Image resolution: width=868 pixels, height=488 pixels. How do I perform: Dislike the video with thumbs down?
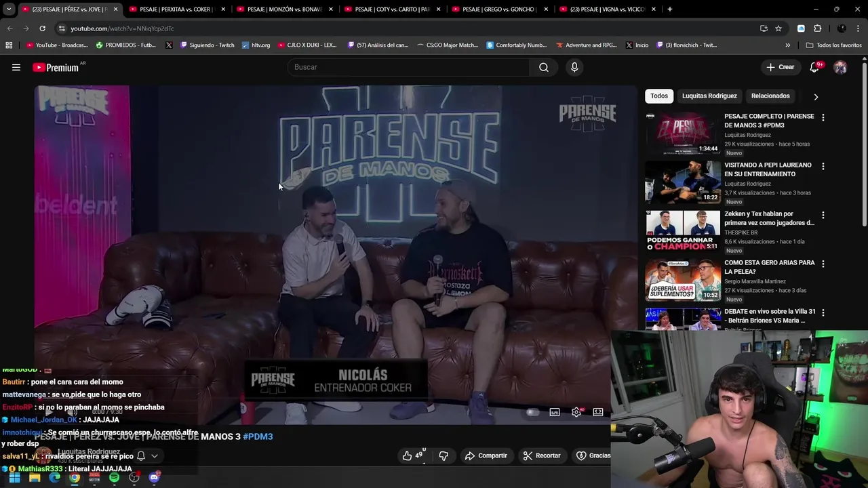[443, 455]
